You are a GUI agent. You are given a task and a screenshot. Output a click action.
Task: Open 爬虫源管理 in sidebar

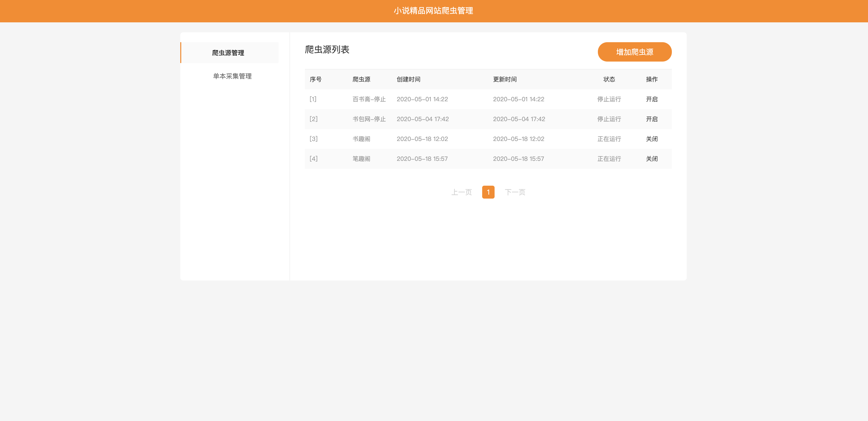[228, 53]
